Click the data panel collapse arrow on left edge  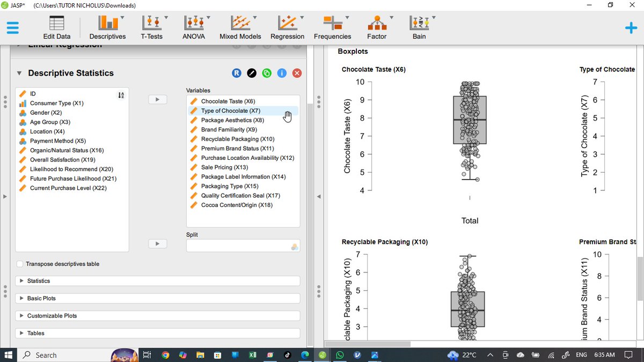click(x=6, y=197)
